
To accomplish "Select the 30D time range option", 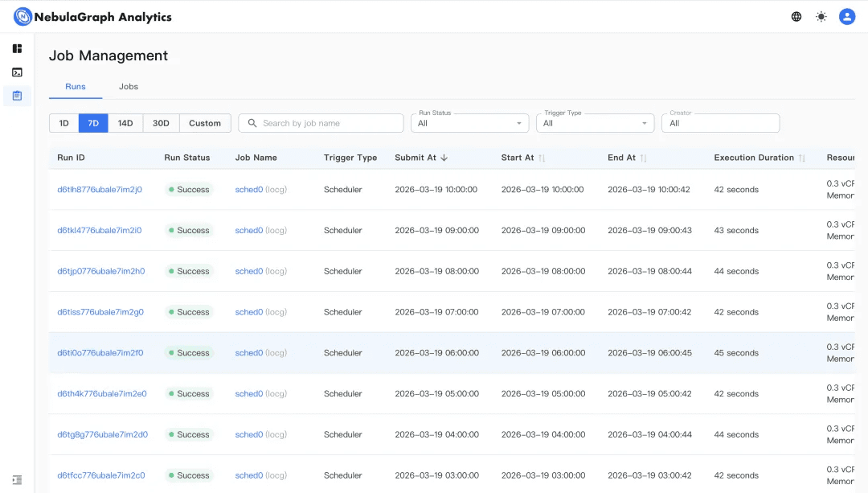I will [161, 123].
